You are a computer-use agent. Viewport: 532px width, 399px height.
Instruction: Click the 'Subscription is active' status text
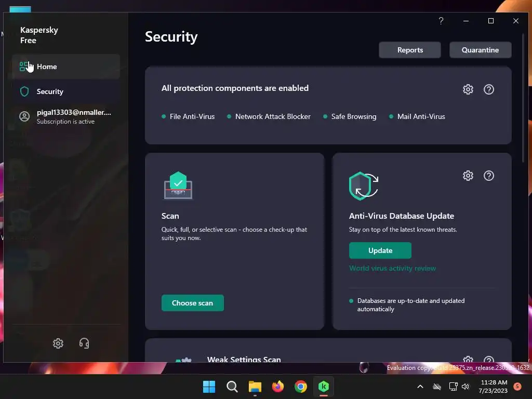tap(66, 122)
